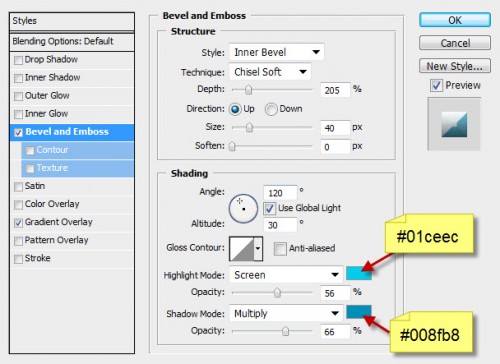
Task: Open the Technique dropdown showing Chisel Soft
Action: (270, 72)
